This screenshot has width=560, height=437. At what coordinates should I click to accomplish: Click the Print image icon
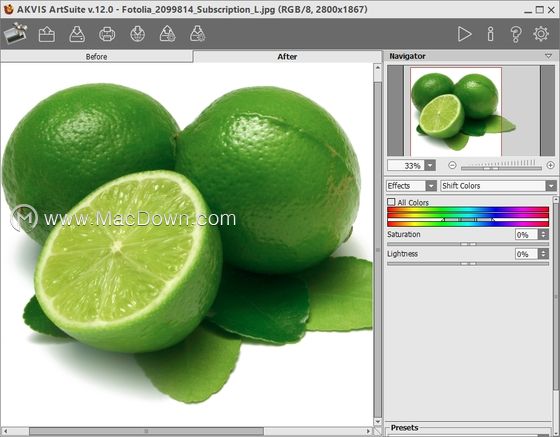pos(107,34)
